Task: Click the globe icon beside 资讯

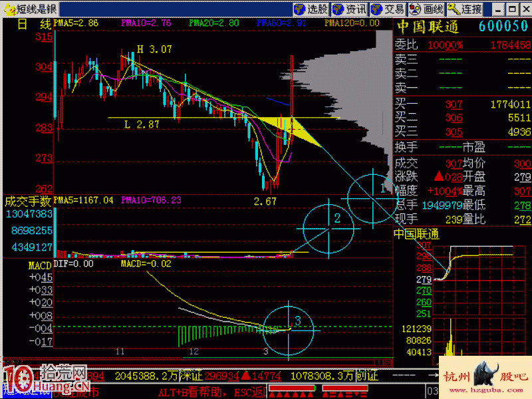Action: click(338, 9)
